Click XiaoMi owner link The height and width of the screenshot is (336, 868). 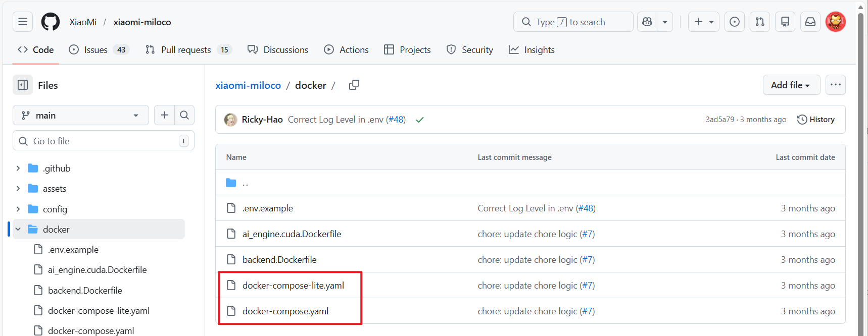point(83,22)
